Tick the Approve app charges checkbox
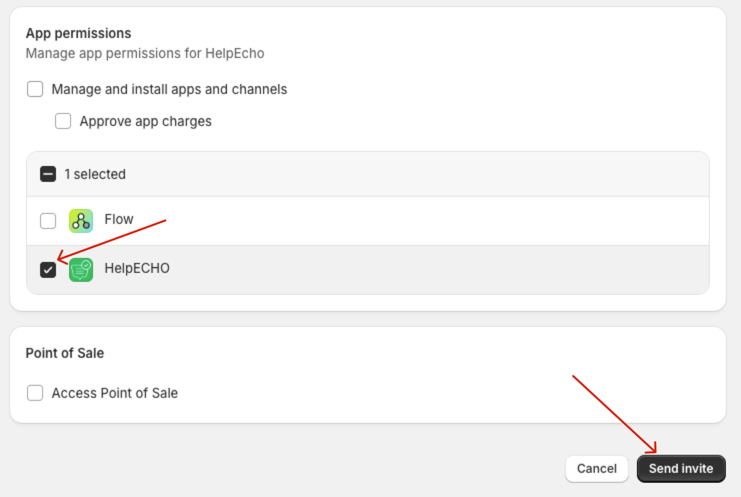This screenshot has width=741, height=497. pyautogui.click(x=63, y=121)
